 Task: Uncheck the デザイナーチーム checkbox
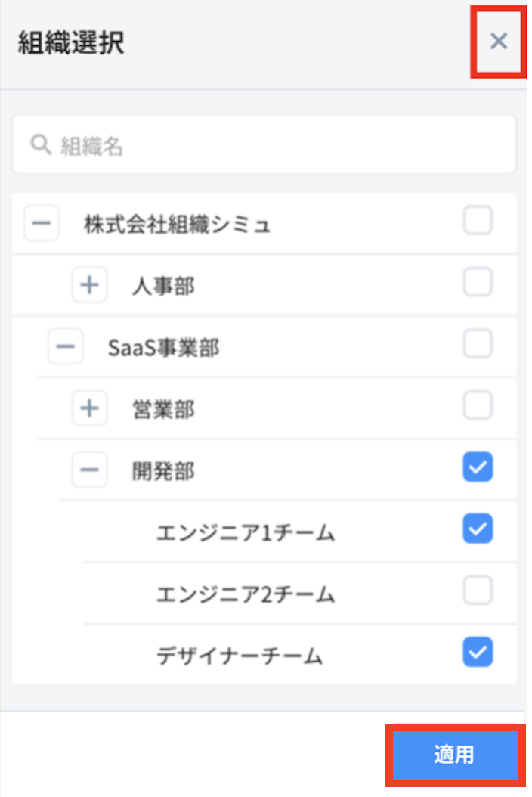click(477, 653)
